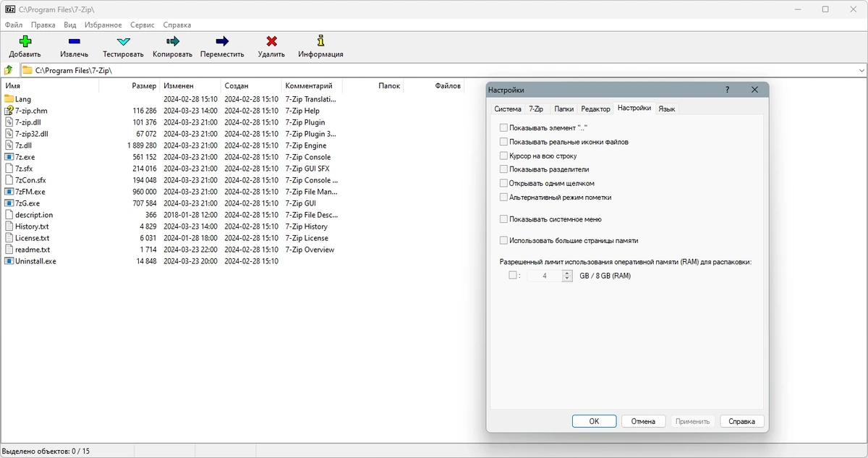Click the Копировать (Copy) toolbar icon
This screenshot has width=868, height=458.
[x=172, y=41]
